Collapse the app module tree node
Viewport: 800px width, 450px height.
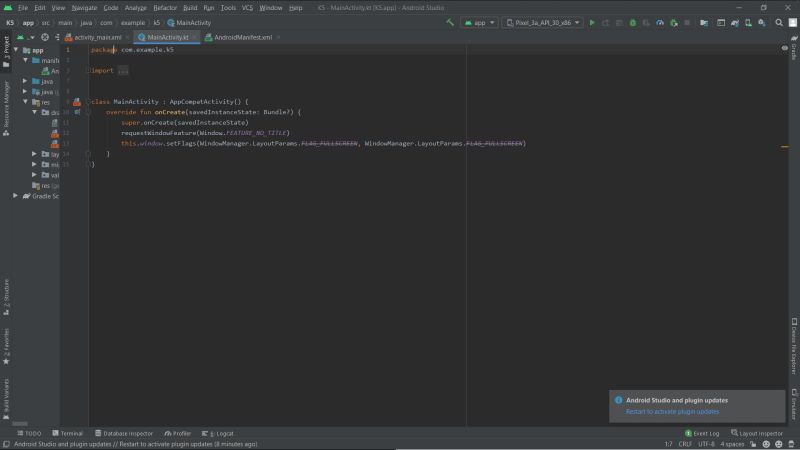pyautogui.click(x=16, y=50)
